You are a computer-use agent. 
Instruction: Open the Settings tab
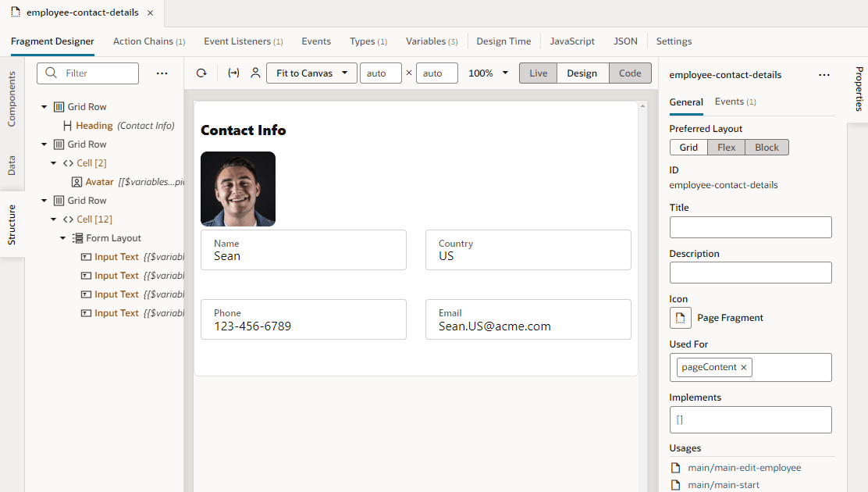tap(674, 41)
